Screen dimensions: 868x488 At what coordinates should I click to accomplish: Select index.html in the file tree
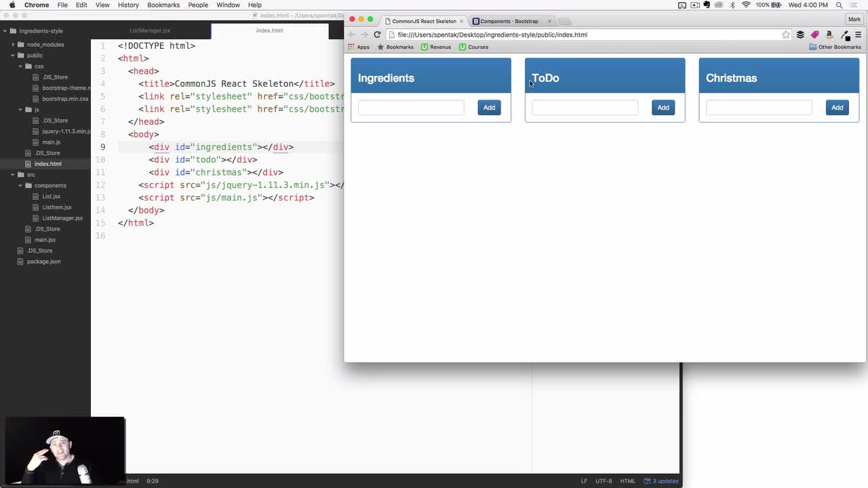click(x=48, y=163)
